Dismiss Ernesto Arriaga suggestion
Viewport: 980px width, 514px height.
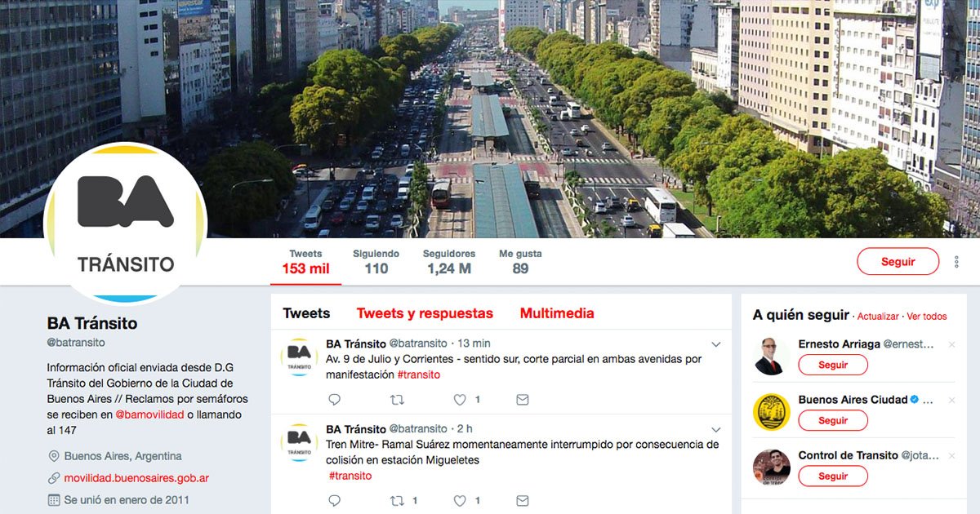coord(951,344)
